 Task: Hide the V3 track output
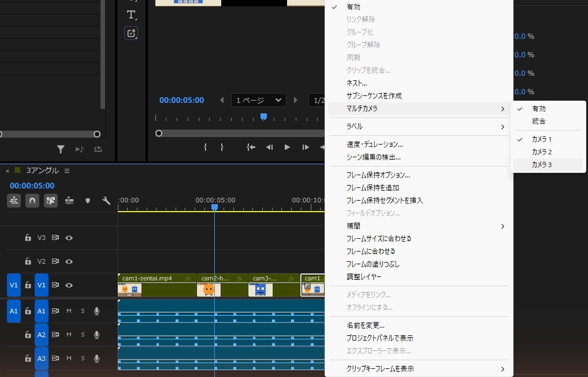(x=69, y=238)
